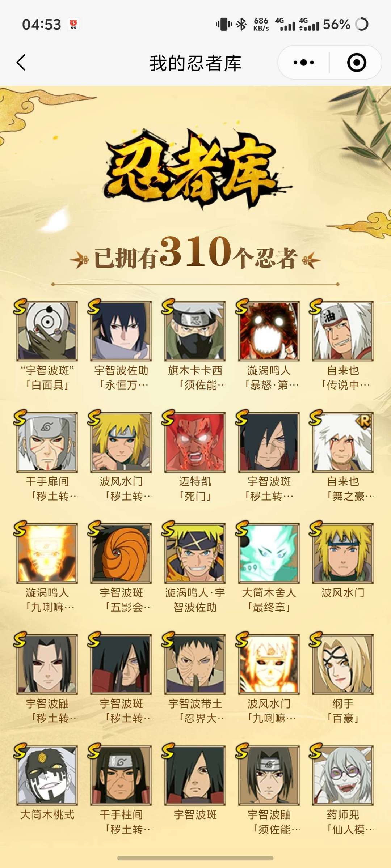Image resolution: width=391 pixels, height=868 pixels.
Task: Tap the Namikaze Minato Nine-Tails chakra avatar
Action: [x=269, y=664]
